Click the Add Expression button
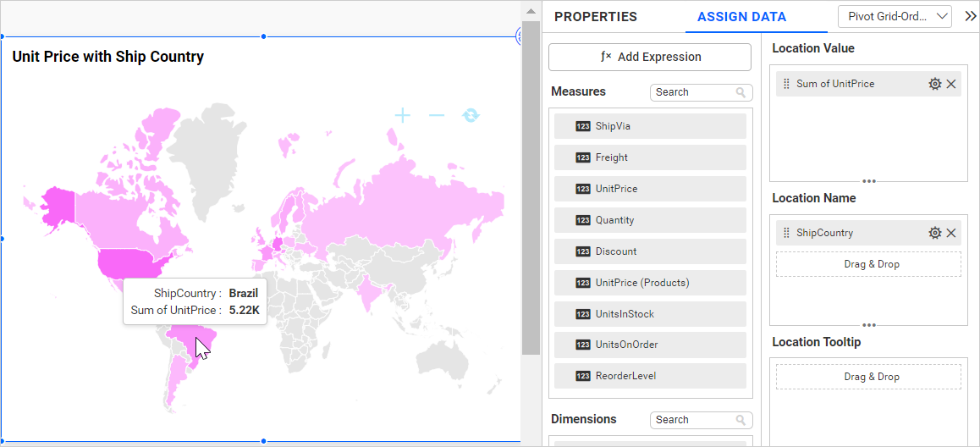This screenshot has height=447, width=980. coord(650,57)
